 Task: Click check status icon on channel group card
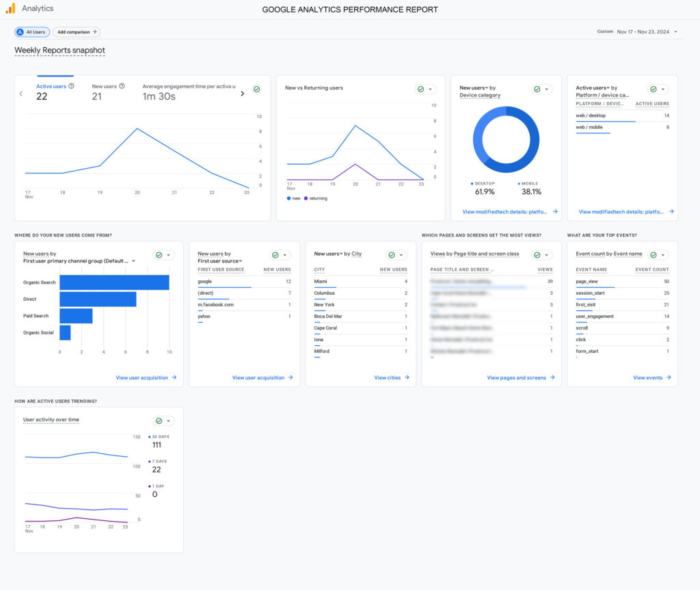[x=159, y=255]
